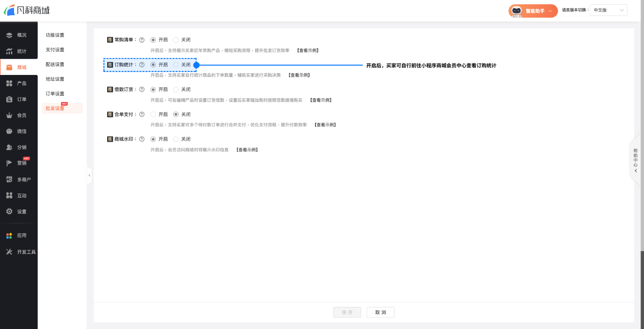The width and height of the screenshot is (644, 329).
Task: View 查看示例 for 常购清单
Action: pyautogui.click(x=307, y=50)
